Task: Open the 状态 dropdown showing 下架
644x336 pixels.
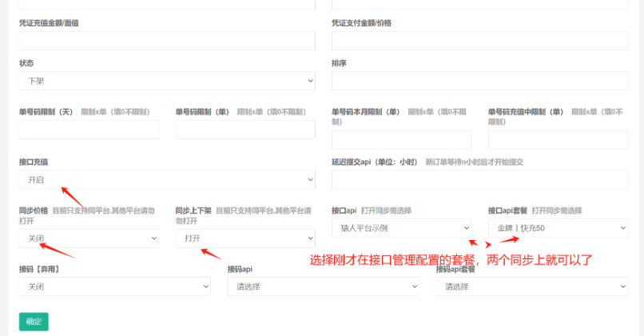Action: (x=167, y=81)
